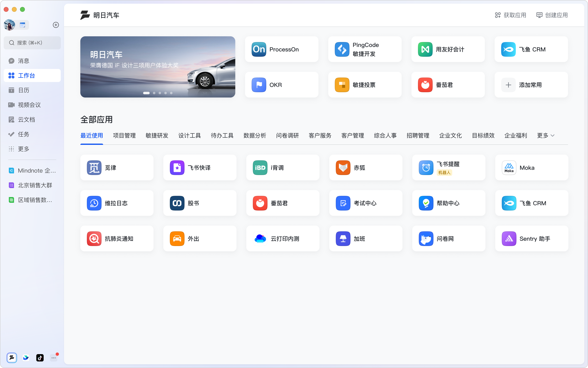Open Mindnote 企… pinned document
The image size is (588, 368).
coord(32,171)
